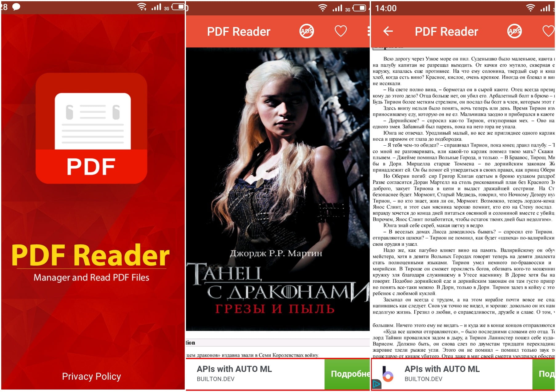Tap 'BUILTON.DEV' ad text under the book cover
This screenshot has width=556, height=392.
(216, 379)
